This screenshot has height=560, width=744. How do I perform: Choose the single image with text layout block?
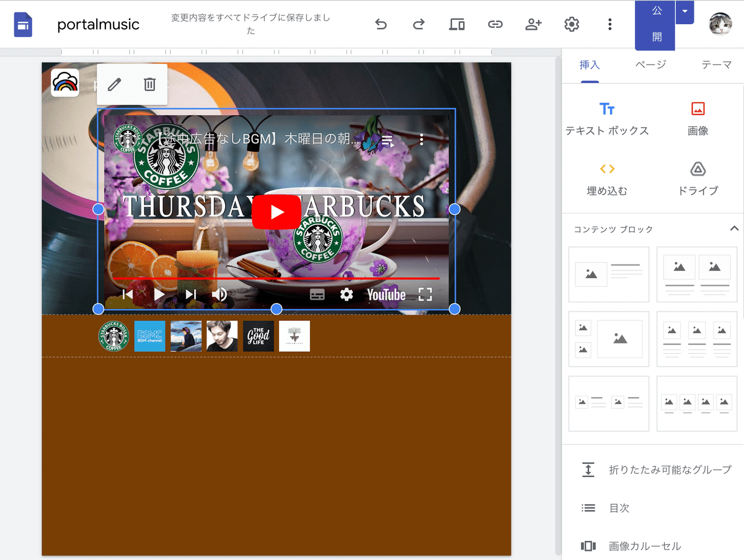click(x=609, y=274)
